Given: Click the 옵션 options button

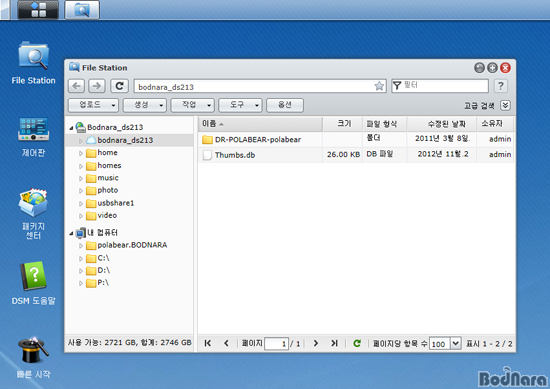Looking at the screenshot, I should 285,105.
